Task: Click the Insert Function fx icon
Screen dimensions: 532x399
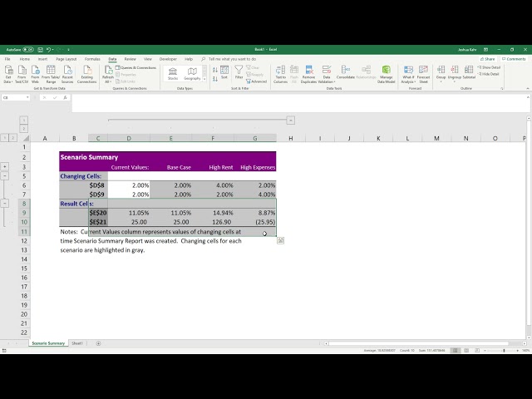Action: 66,98
